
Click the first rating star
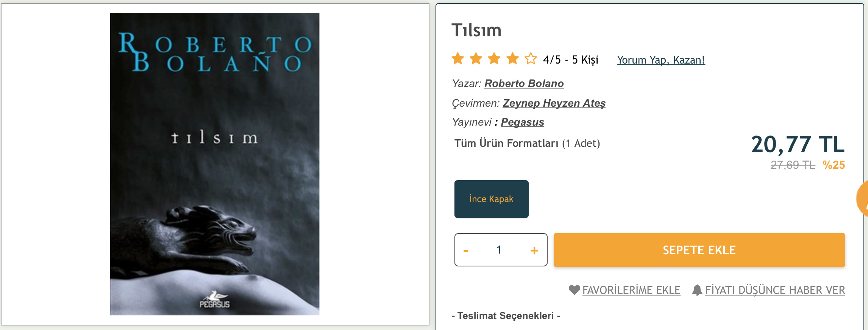[x=458, y=59]
